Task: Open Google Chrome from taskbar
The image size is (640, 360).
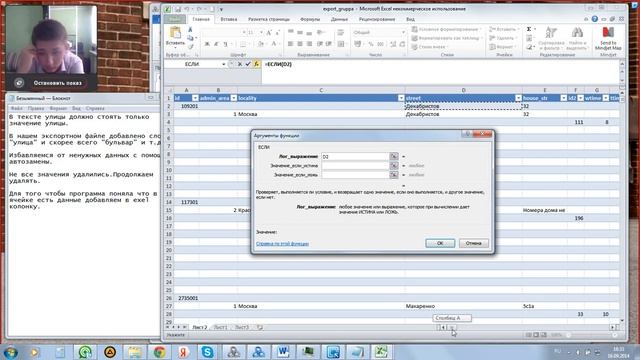Action: coord(160,352)
